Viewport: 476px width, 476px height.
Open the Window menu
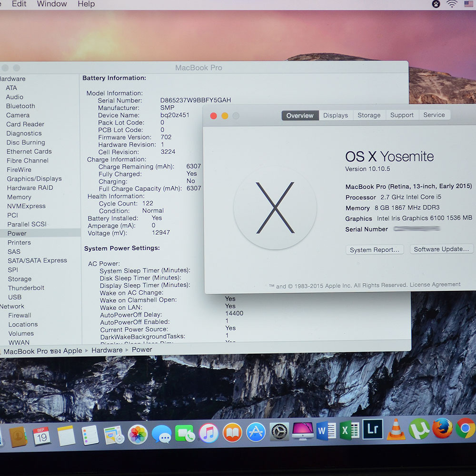coord(51,4)
